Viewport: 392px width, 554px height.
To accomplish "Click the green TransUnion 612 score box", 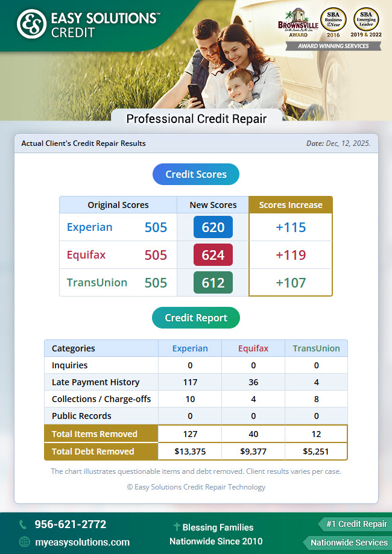I will (x=213, y=283).
